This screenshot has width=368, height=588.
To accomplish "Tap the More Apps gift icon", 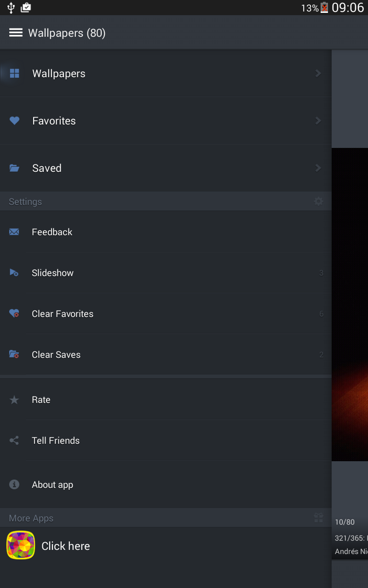I will pos(318,518).
